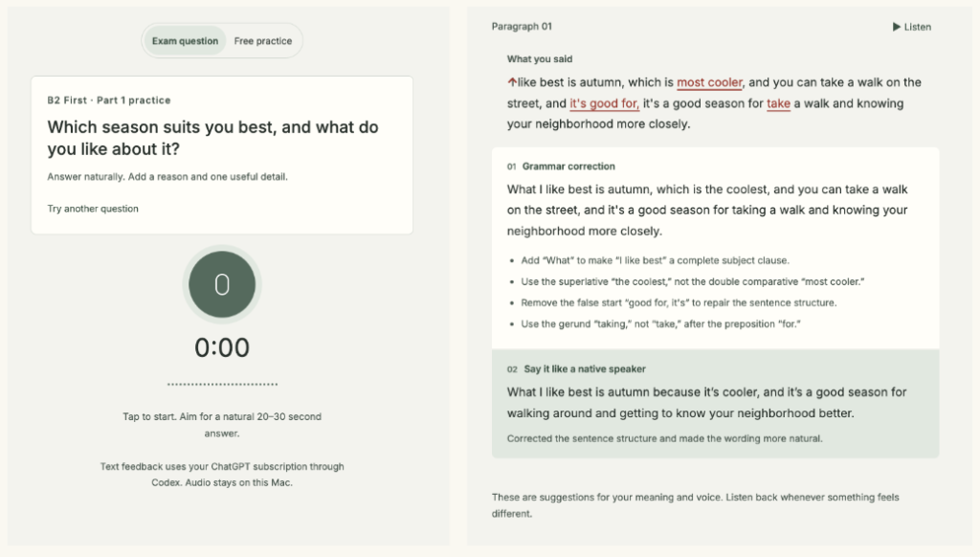Click the underlined "it's good for," error
The width and height of the screenshot is (980, 557).
point(604,103)
